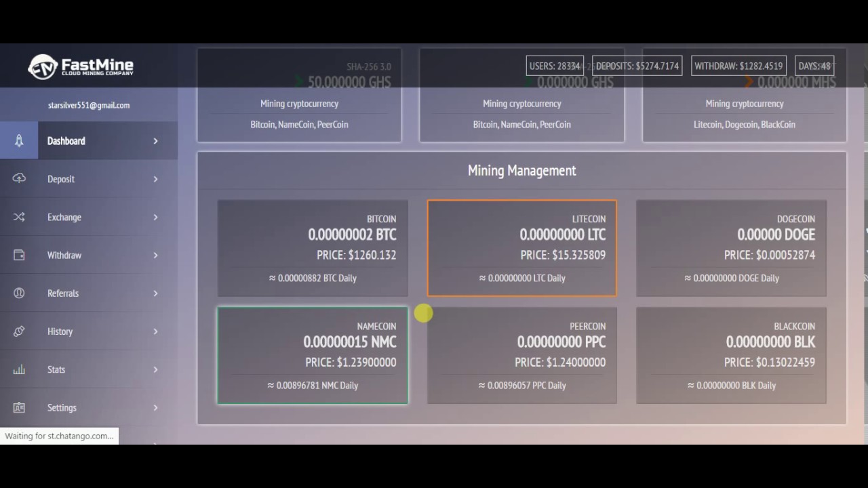Image resolution: width=868 pixels, height=488 pixels.
Task: Expand the Dashboard chevron arrow
Action: coord(155,141)
